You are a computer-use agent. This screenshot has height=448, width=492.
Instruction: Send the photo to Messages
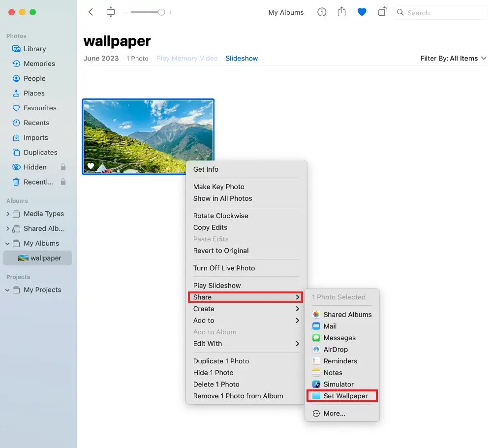339,338
